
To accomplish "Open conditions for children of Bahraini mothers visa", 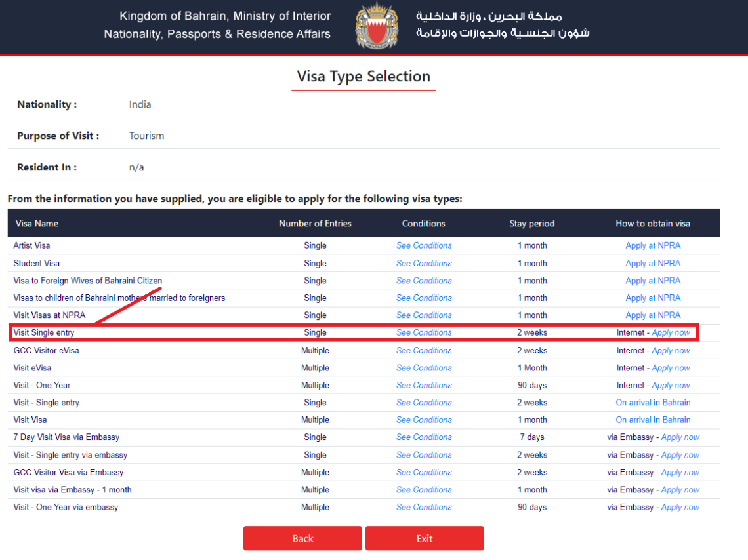I will [423, 298].
